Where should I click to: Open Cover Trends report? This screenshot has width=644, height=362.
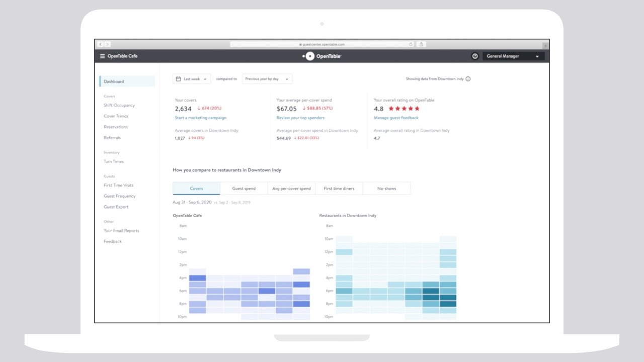click(116, 116)
